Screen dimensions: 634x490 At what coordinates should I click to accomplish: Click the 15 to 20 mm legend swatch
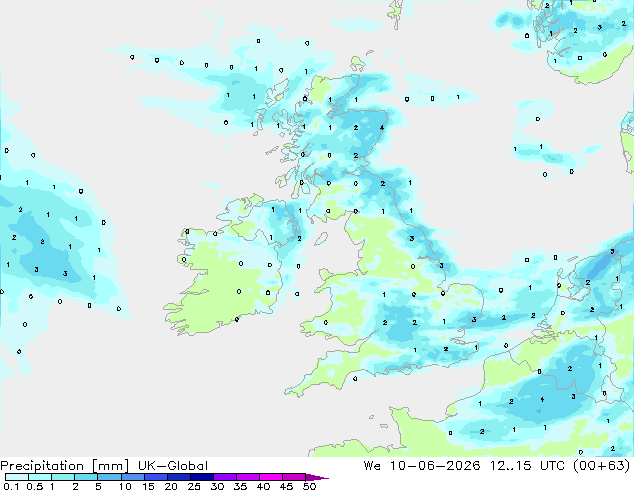tap(155, 477)
